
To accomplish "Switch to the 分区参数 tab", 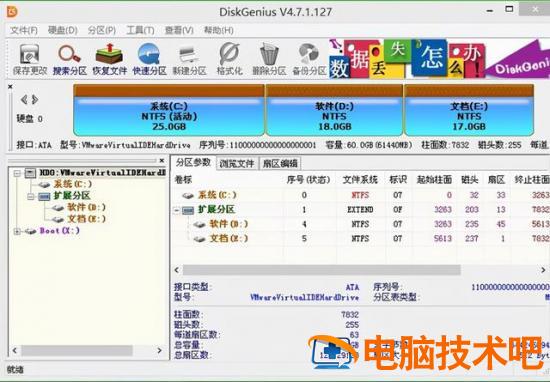I will (193, 162).
